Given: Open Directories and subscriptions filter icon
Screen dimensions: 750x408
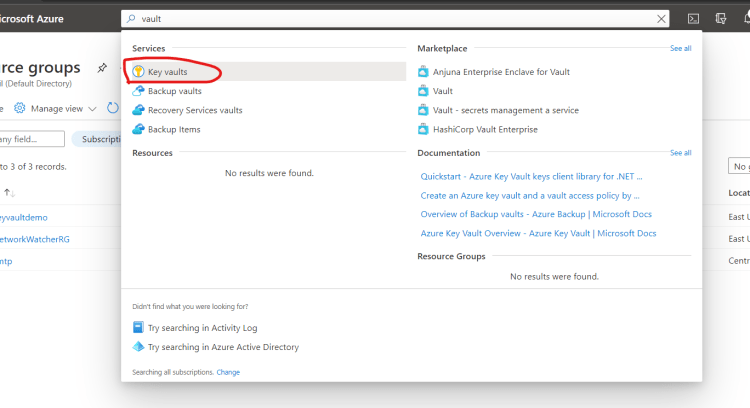Looking at the screenshot, I should point(721,19).
